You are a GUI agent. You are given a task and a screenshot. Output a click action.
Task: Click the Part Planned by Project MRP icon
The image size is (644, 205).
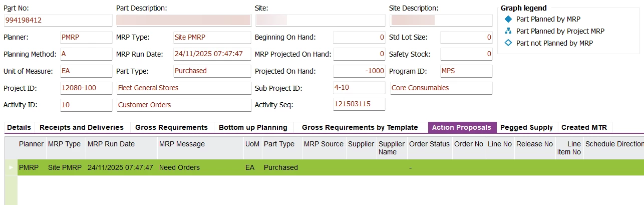point(508,31)
